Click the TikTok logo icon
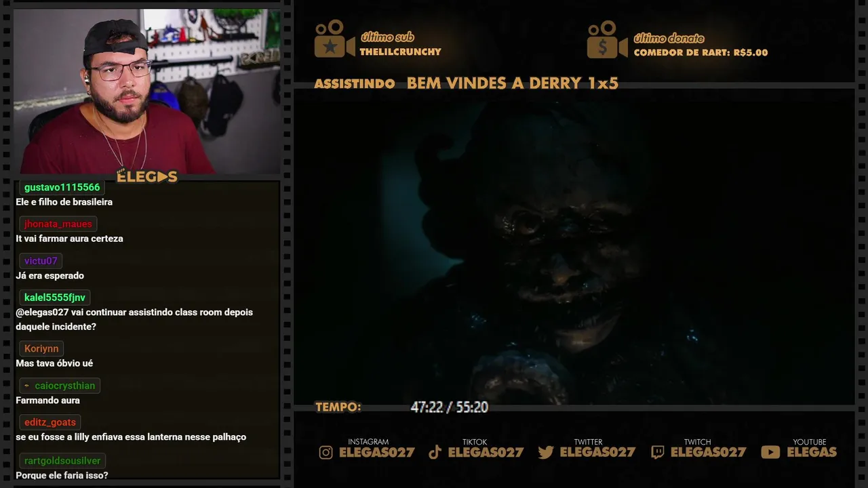The width and height of the screenshot is (868, 488). [x=435, y=452]
